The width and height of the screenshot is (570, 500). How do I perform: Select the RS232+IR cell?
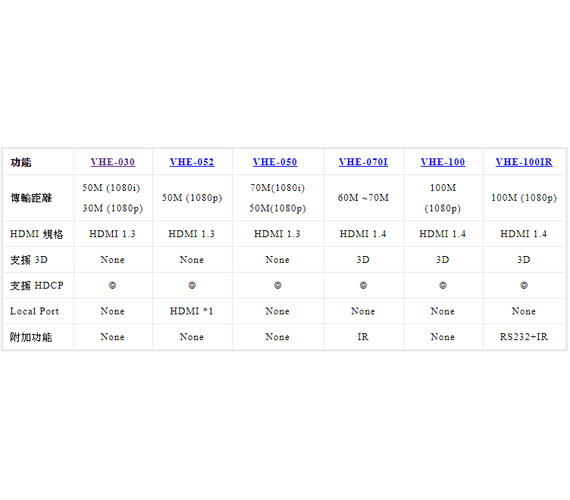pos(524,337)
